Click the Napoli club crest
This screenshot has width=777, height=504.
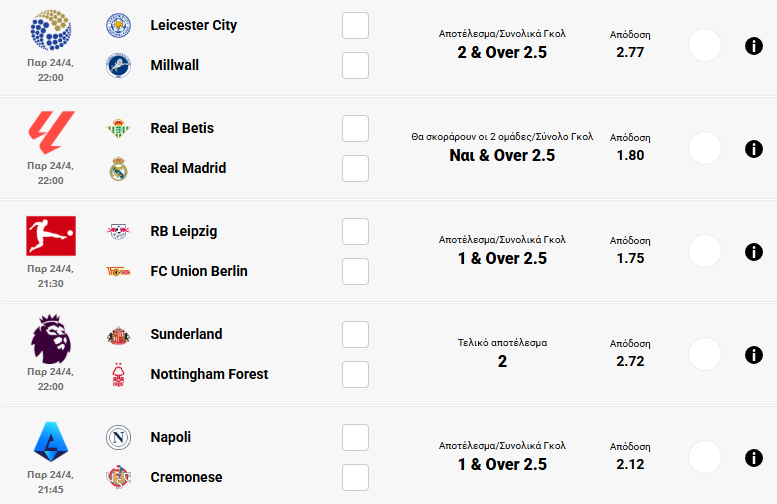coord(120,437)
